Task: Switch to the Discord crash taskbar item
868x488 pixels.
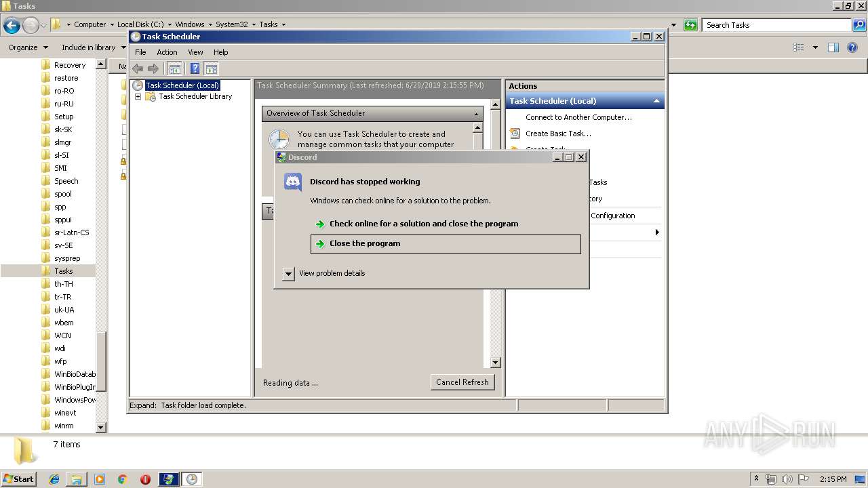Action: click(x=170, y=479)
